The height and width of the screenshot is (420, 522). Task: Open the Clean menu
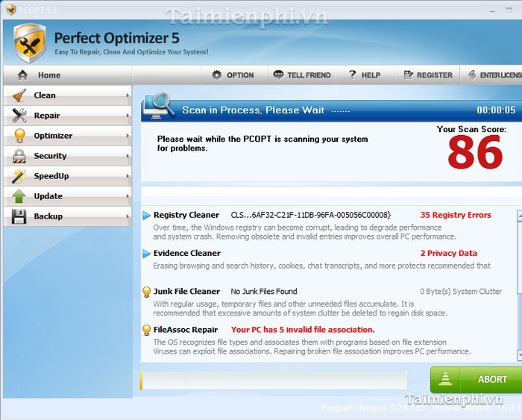(x=68, y=95)
